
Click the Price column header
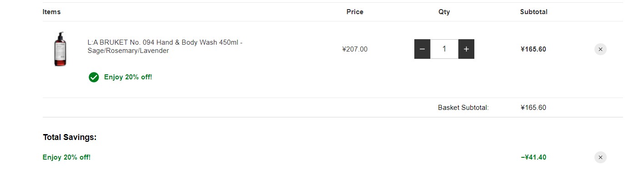click(x=355, y=12)
